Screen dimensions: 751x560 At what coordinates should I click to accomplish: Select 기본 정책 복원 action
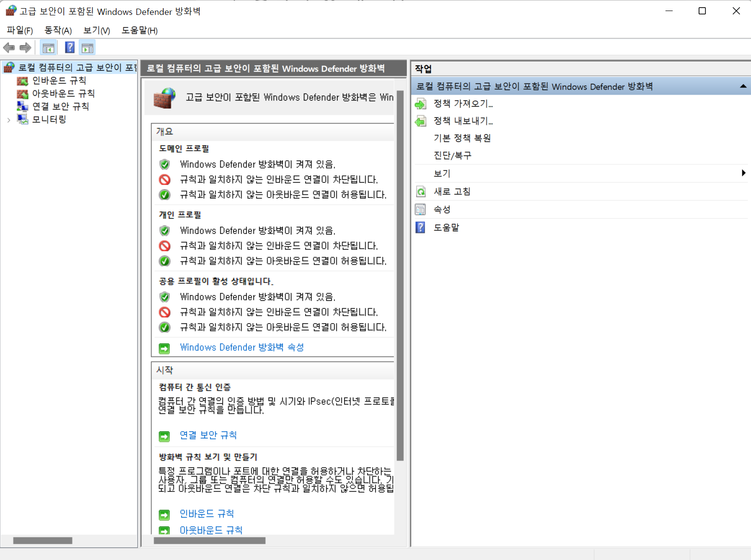pyautogui.click(x=462, y=138)
